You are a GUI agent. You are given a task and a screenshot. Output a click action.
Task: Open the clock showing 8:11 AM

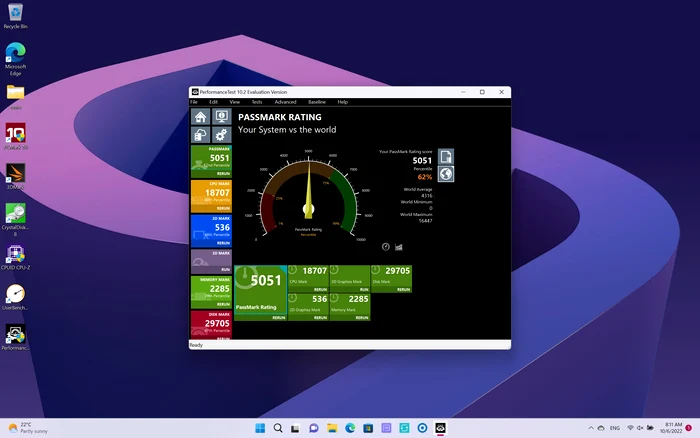[673, 428]
